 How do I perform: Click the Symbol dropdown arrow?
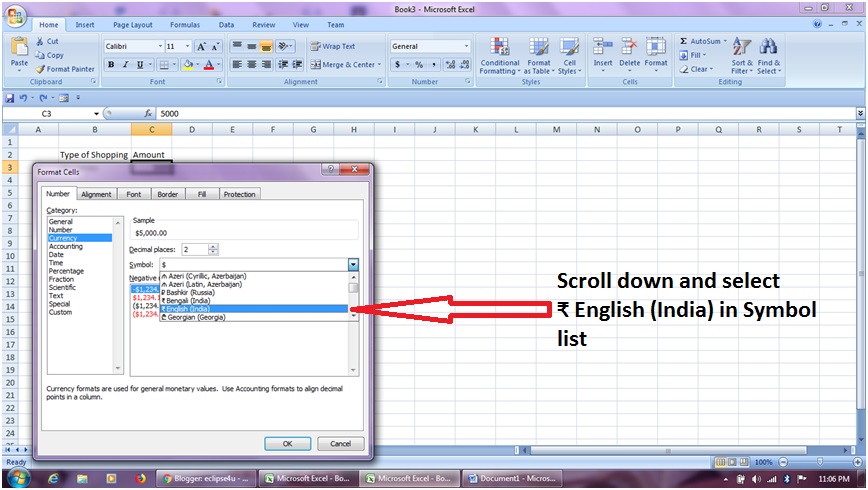pyautogui.click(x=353, y=265)
